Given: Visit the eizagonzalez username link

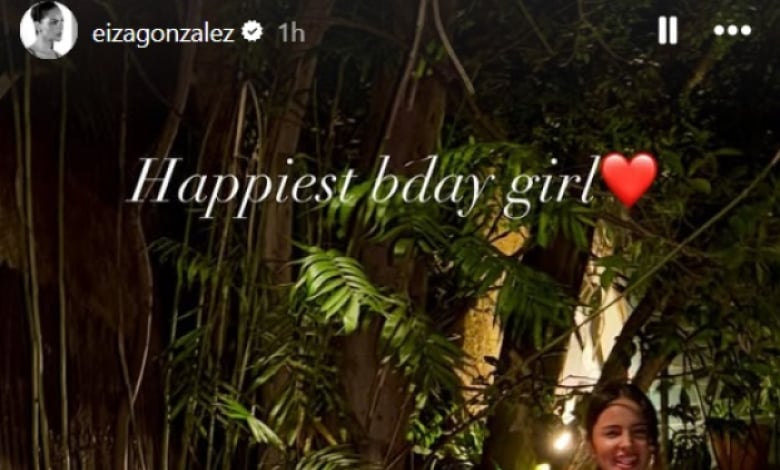Looking at the screenshot, I should (x=163, y=33).
